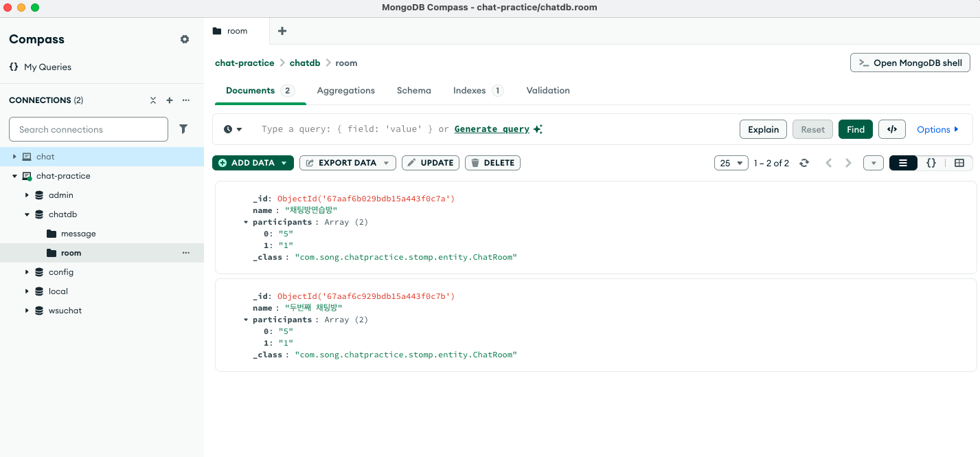This screenshot has width=980, height=457.
Task: Open connections more options ellipsis
Action: pos(185,100)
